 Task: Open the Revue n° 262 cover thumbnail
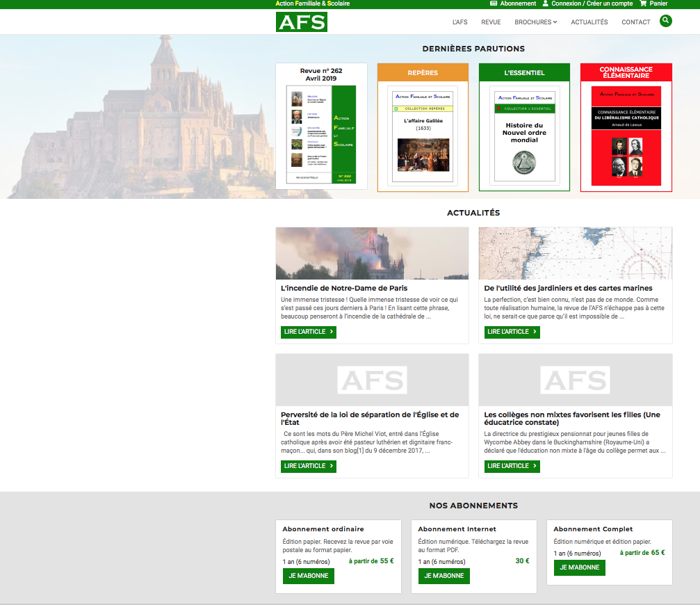(x=323, y=135)
